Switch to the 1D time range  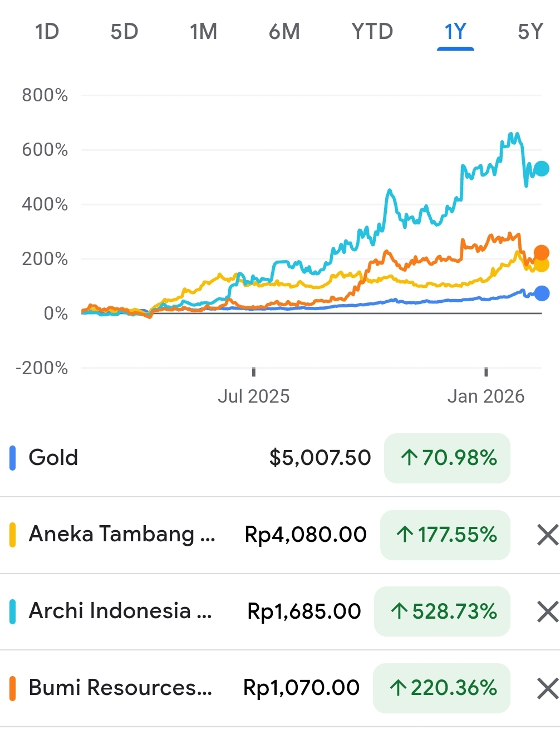coord(47,32)
